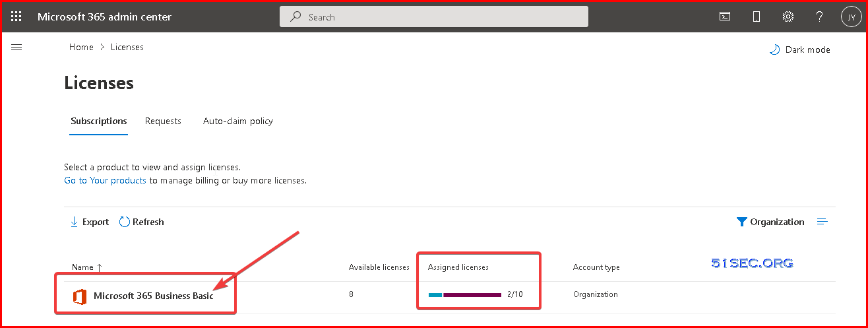868x328 pixels.
Task: Click the Assigned licenses column header
Action: [458, 267]
